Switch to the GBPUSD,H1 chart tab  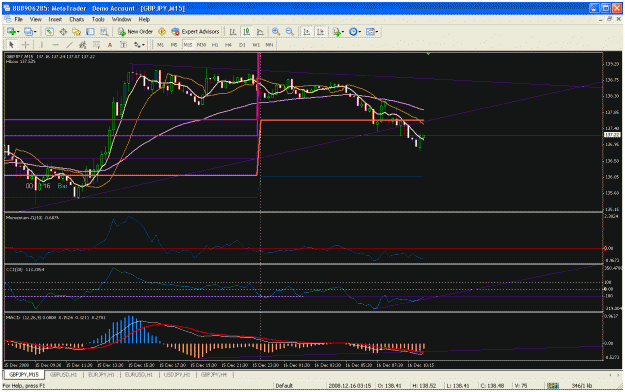point(63,375)
